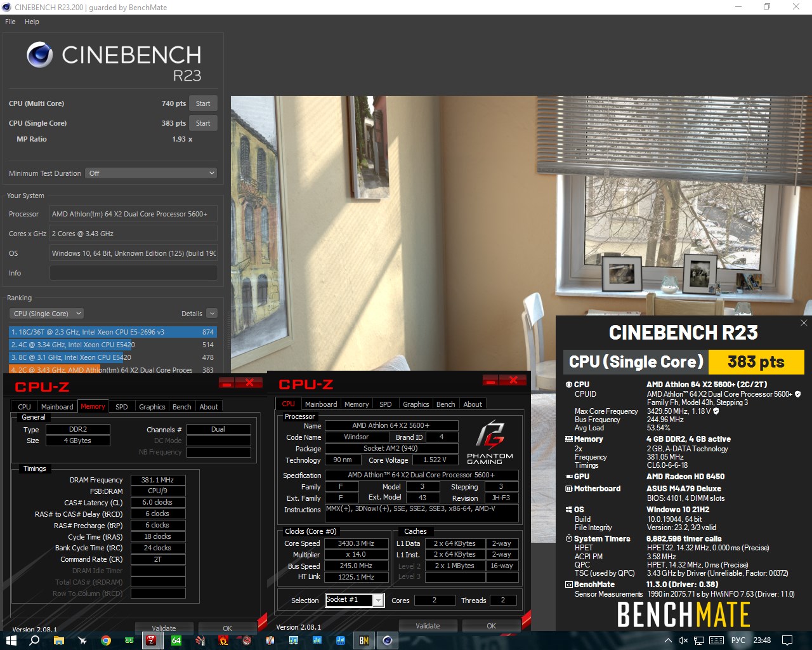Open About tab in right CPU-Z window

(473, 404)
